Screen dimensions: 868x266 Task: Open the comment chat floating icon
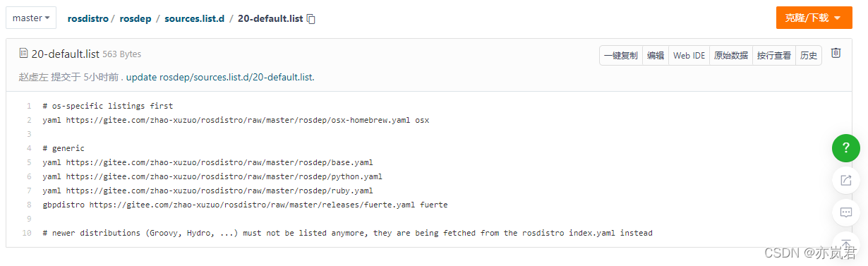[x=845, y=212]
